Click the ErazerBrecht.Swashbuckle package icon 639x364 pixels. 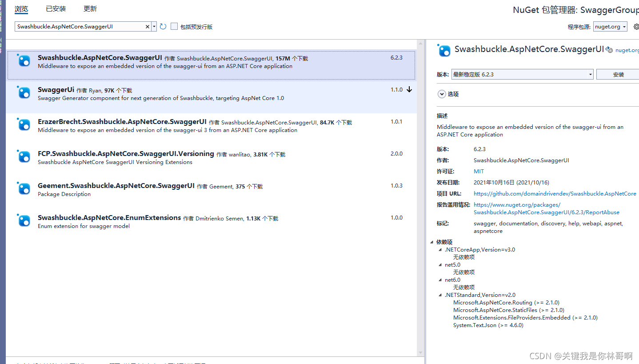click(x=24, y=124)
